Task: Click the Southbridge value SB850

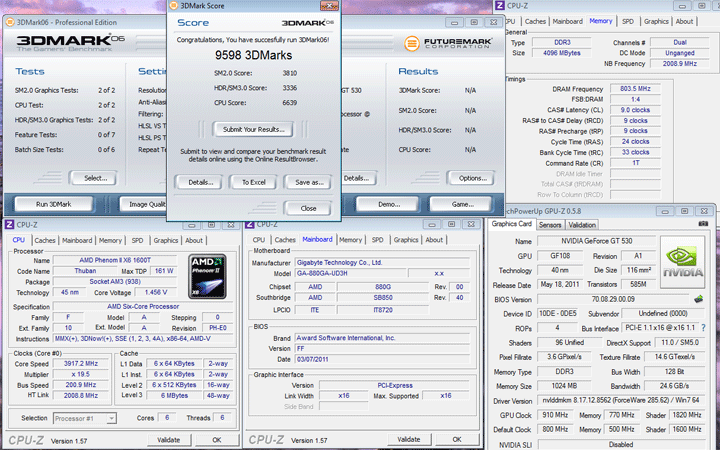Action: tap(383, 298)
